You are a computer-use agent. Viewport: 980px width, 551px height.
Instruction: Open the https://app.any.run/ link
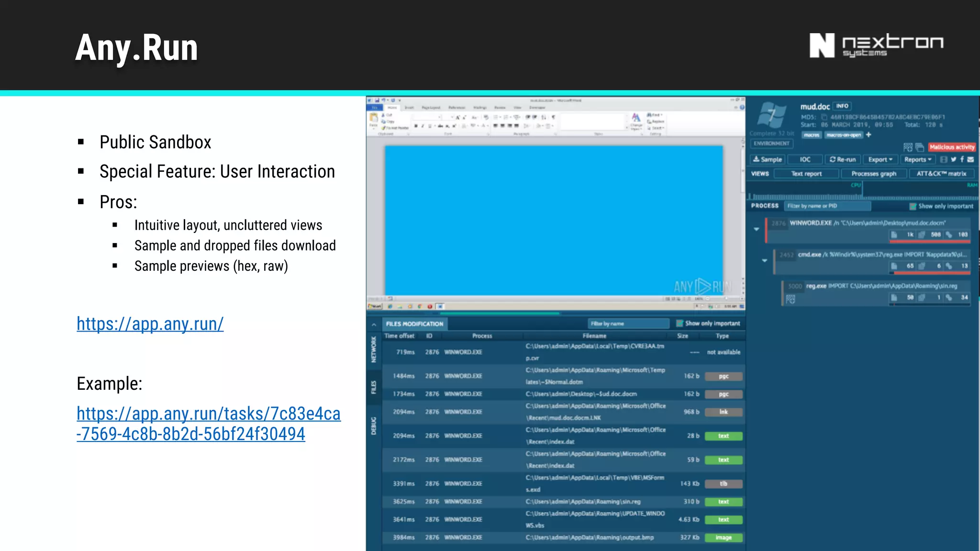coord(150,324)
